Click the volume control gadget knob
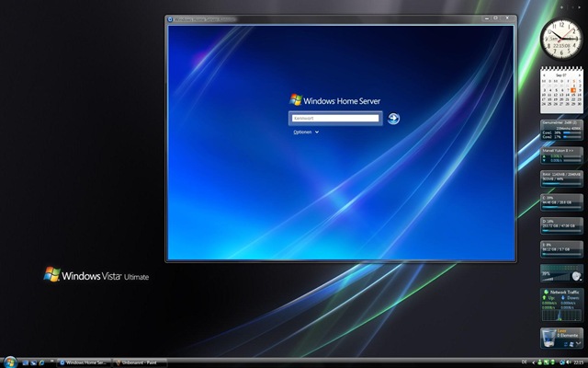The image size is (588, 368). click(x=576, y=276)
